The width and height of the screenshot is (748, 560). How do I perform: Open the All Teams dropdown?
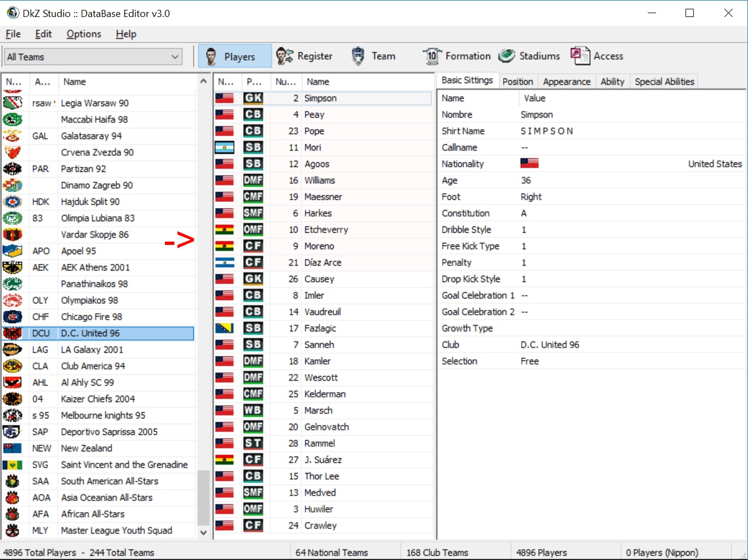tap(93, 57)
